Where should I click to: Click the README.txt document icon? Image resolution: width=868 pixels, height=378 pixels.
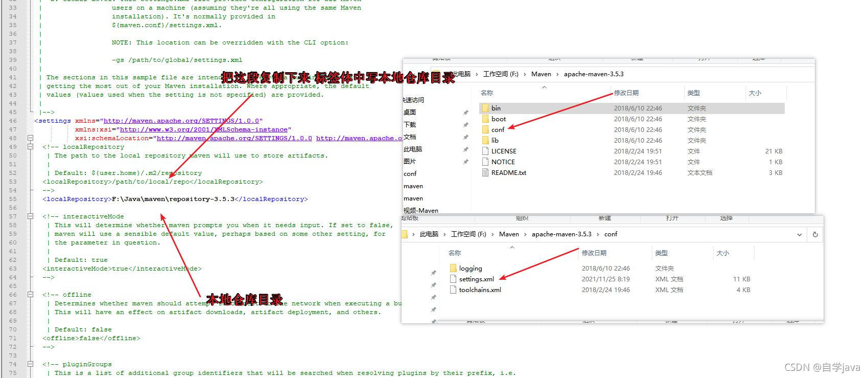[485, 172]
